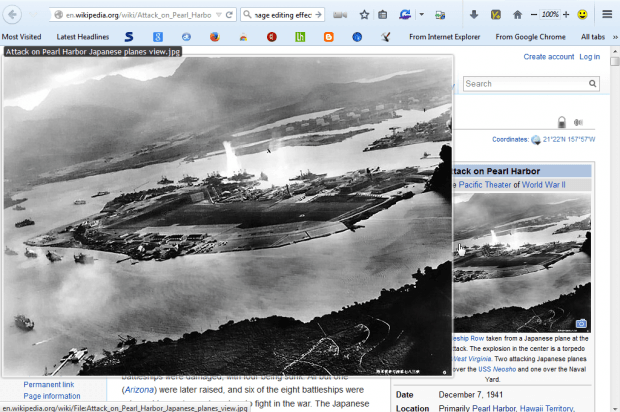This screenshot has width=620, height=412.
Task: Open the hamburger browser menu
Action: coord(607,15)
